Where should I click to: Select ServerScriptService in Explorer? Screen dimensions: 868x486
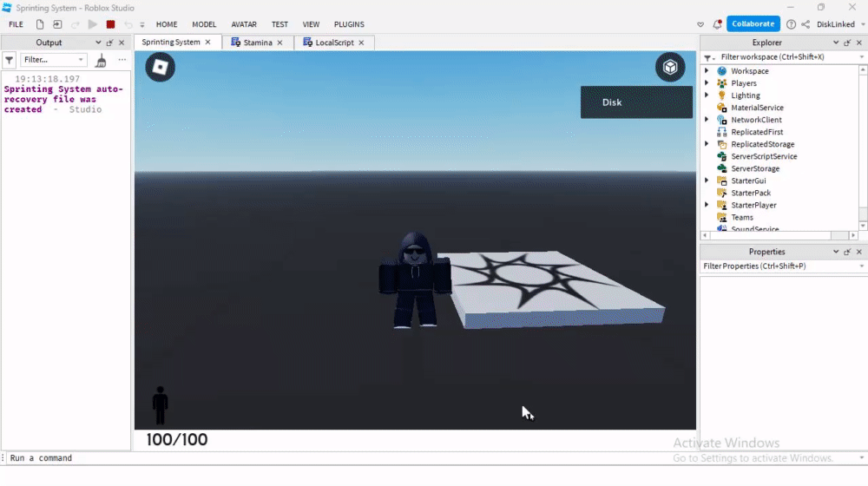coord(764,156)
